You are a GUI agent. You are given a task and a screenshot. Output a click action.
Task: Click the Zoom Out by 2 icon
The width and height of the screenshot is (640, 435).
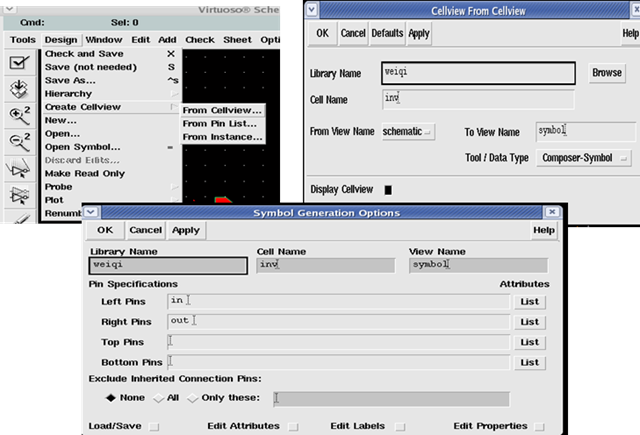[19, 144]
